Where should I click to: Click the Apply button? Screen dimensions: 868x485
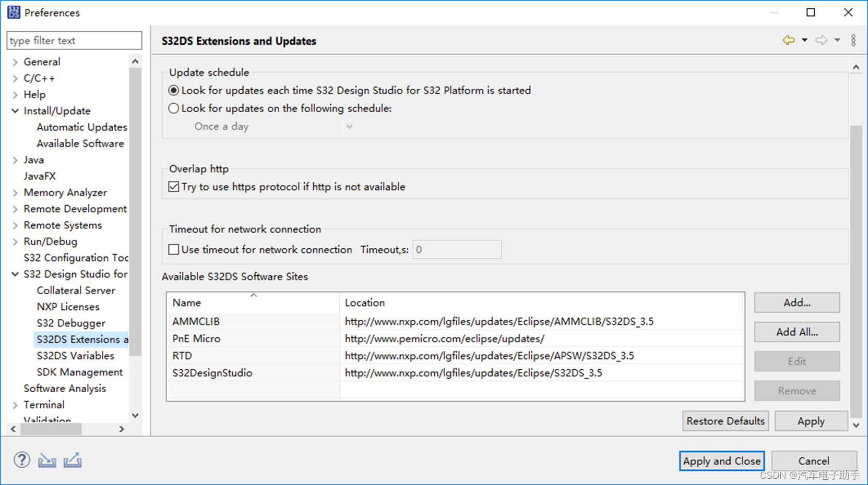[811, 421]
